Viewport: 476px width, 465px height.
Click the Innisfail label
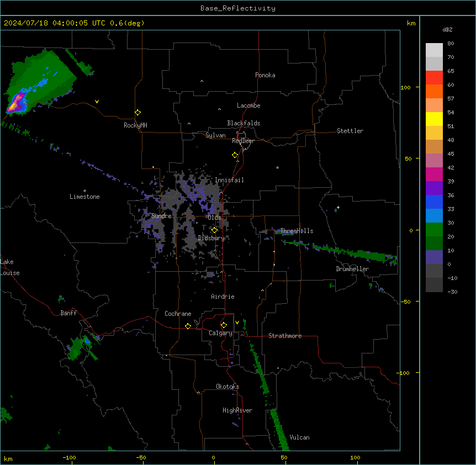point(229,180)
